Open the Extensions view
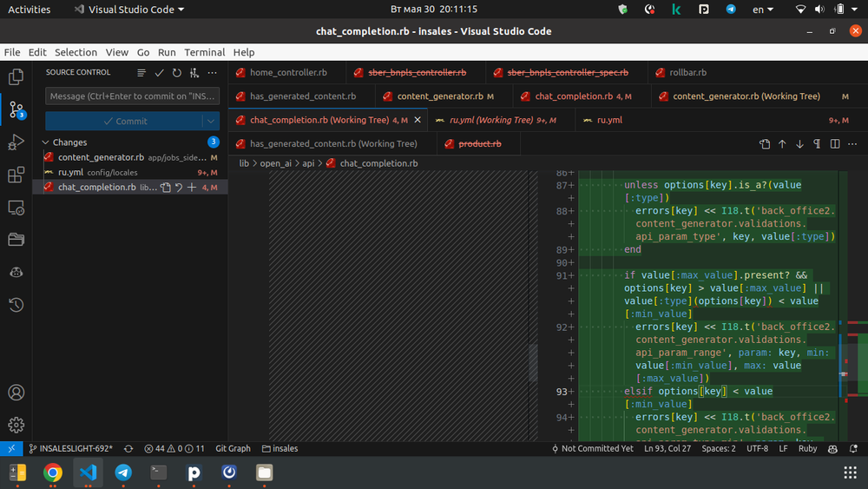 (16, 175)
